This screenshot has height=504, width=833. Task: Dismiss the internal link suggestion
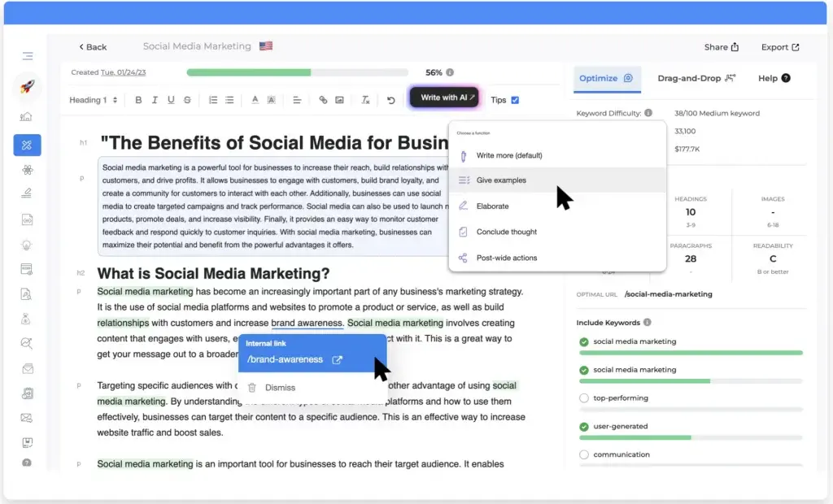pyautogui.click(x=279, y=388)
